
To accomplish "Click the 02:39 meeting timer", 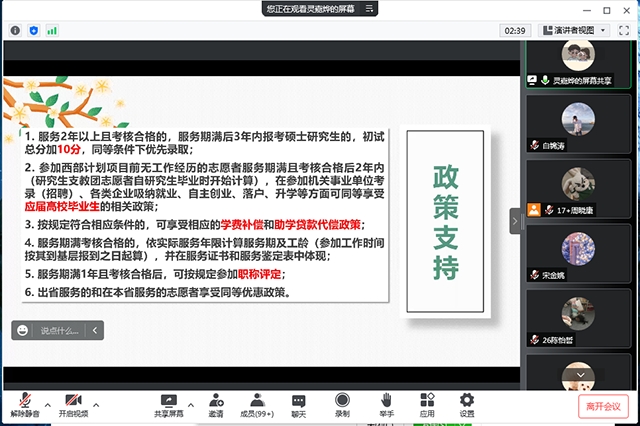I will click(x=515, y=31).
